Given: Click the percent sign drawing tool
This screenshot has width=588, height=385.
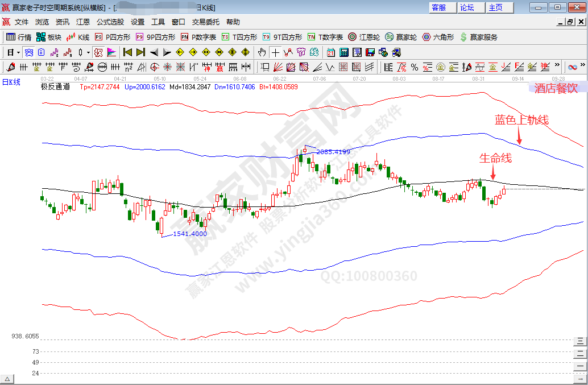Looking at the screenshot, I should [x=414, y=67].
